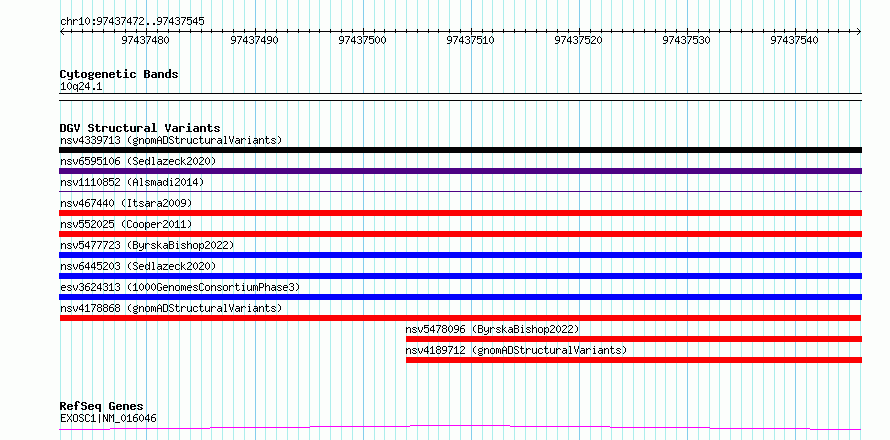This screenshot has width=890, height=440.
Task: Click the Cytogenetic Bands track title
Action: 119,74
